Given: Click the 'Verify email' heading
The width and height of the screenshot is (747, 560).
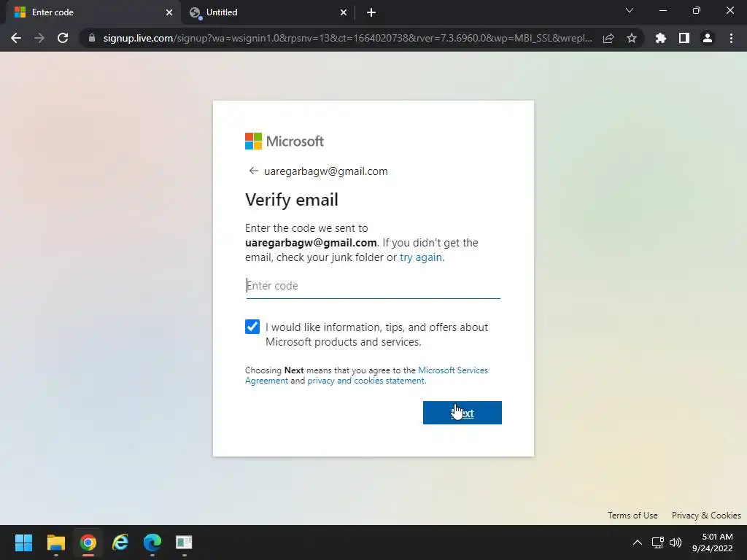Looking at the screenshot, I should 292,200.
